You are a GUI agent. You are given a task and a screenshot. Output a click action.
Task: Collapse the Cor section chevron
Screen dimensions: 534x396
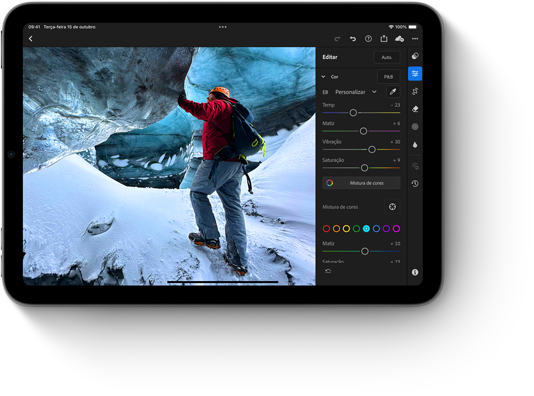[x=323, y=77]
